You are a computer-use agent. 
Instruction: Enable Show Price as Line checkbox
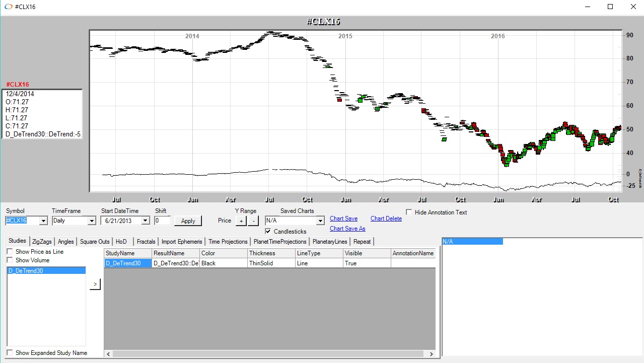(x=10, y=252)
